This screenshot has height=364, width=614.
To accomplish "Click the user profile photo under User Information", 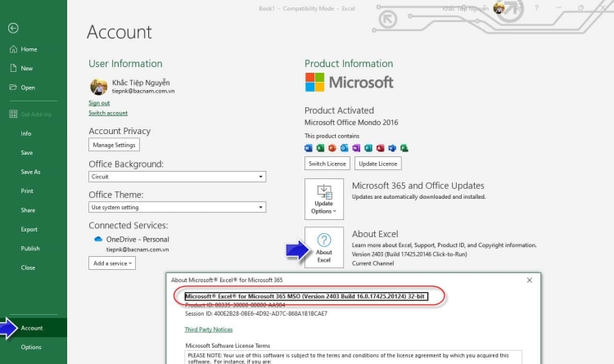I will click(x=98, y=88).
